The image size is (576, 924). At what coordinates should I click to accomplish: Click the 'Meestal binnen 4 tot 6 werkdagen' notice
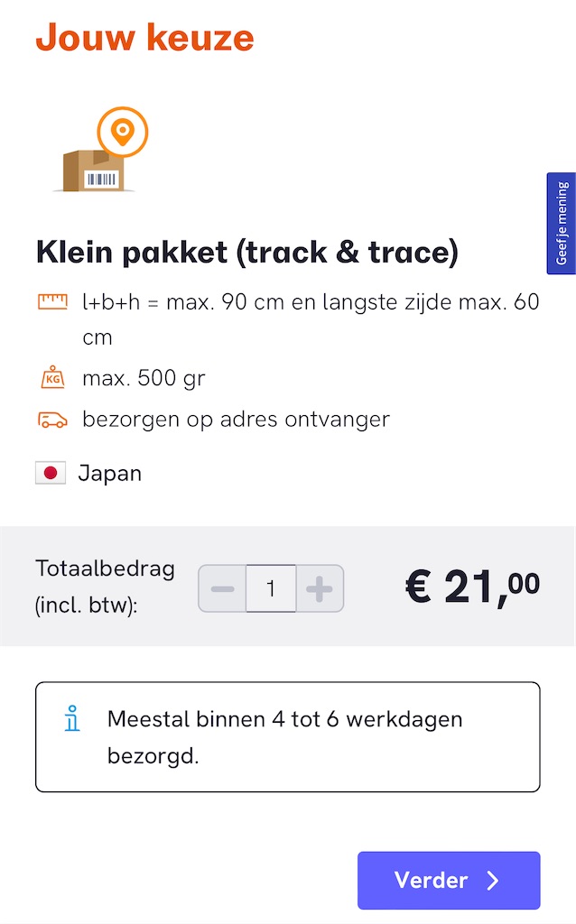pos(288,736)
